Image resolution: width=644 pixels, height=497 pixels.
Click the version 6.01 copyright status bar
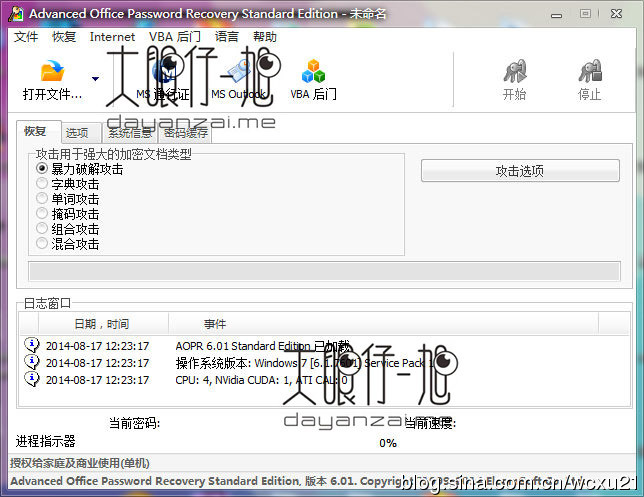coord(323,481)
